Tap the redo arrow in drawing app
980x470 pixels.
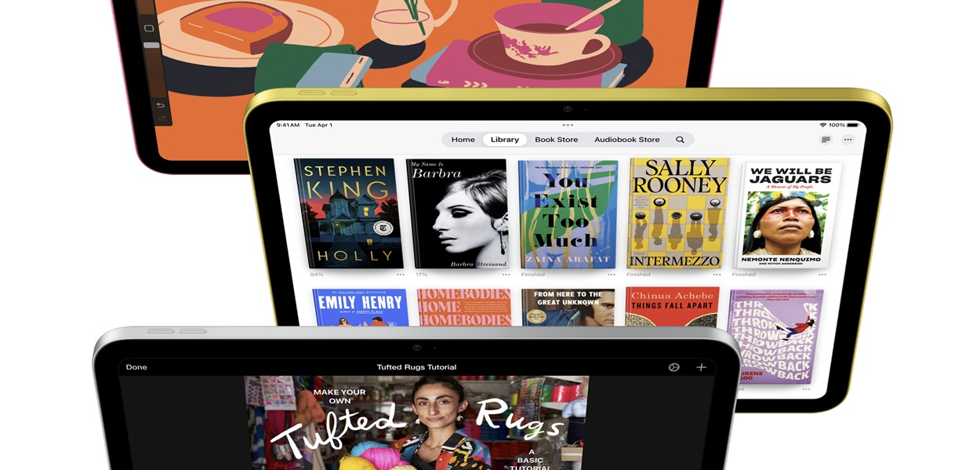[162, 118]
